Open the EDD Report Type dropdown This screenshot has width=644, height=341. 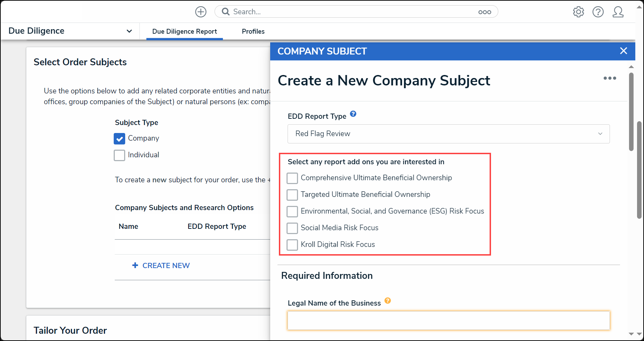tap(449, 134)
